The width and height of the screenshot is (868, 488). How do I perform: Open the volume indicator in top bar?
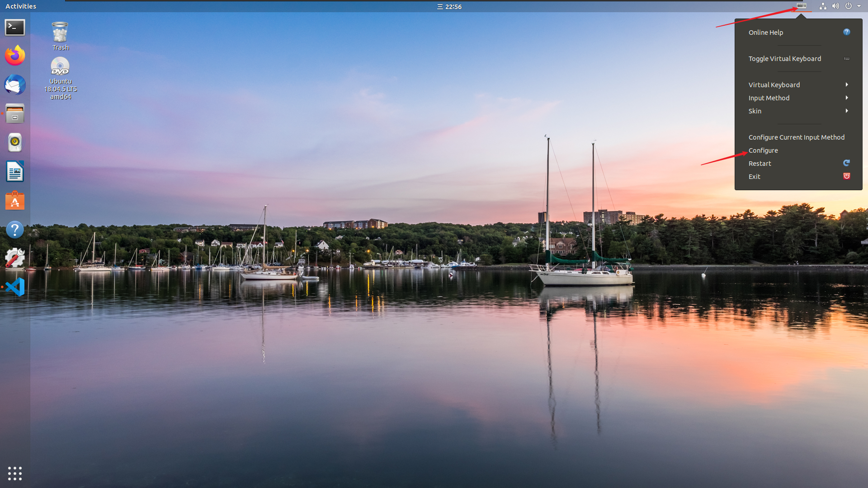tap(835, 6)
